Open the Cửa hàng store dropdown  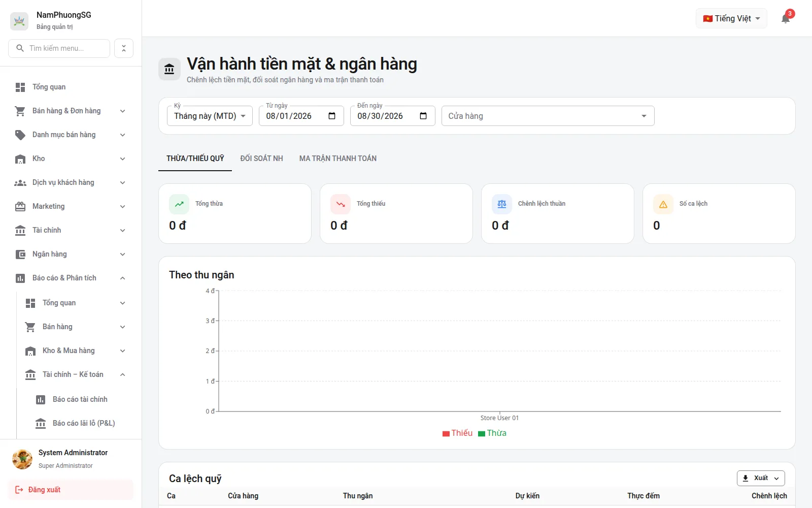pos(548,116)
